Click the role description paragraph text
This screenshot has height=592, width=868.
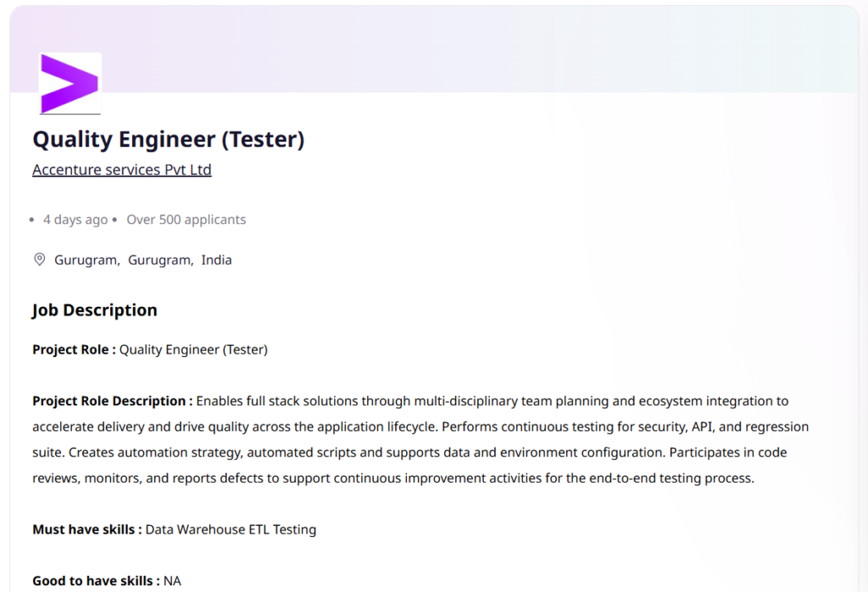420,439
